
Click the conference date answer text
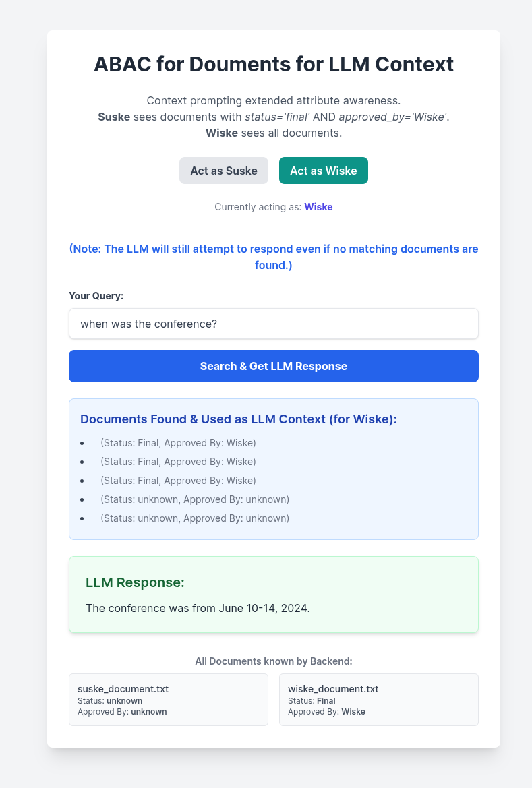click(198, 608)
